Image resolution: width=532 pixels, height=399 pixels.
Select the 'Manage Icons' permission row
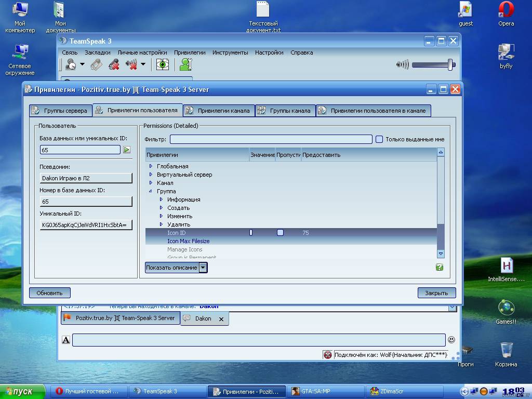[x=291, y=249]
